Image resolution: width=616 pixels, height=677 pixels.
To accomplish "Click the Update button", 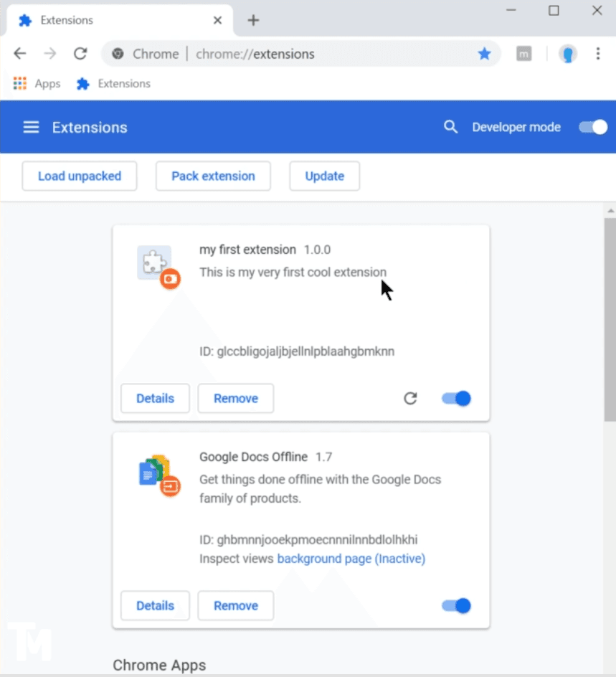I will point(325,176).
